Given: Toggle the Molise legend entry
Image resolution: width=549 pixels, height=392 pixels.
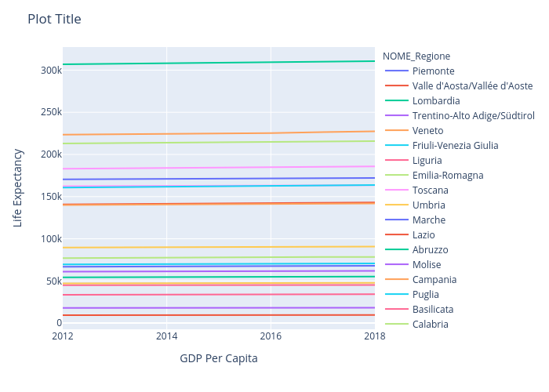Looking at the screenshot, I should 428,265.
